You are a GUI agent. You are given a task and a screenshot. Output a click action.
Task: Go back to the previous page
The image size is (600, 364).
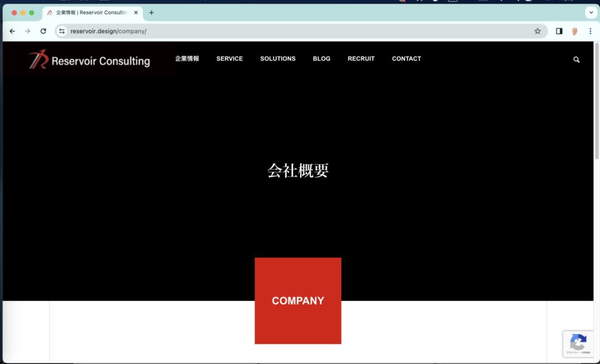(12, 32)
